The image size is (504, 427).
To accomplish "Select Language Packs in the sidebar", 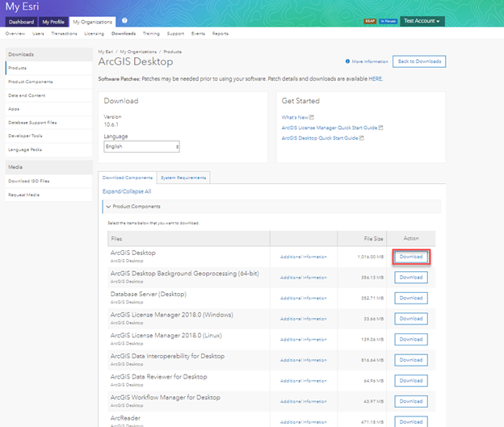I will (48, 149).
